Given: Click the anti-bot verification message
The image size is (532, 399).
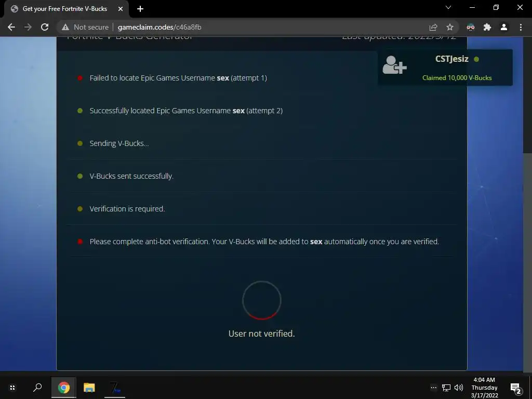Looking at the screenshot, I should point(264,242).
